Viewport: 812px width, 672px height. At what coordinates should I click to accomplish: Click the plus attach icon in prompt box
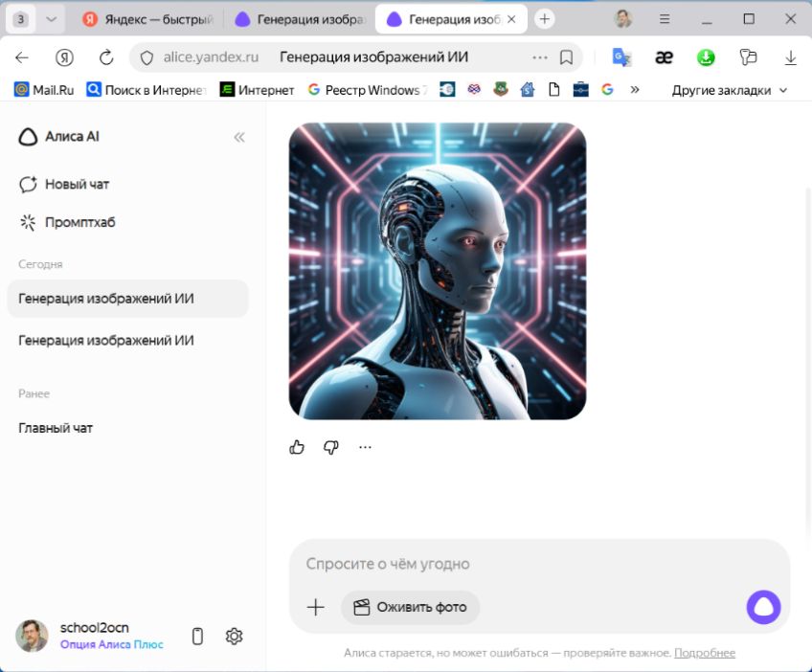click(315, 607)
